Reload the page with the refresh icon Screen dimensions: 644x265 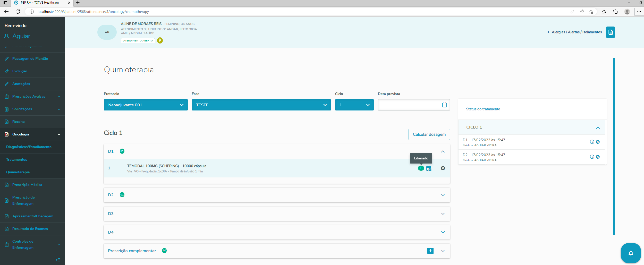[x=18, y=12]
